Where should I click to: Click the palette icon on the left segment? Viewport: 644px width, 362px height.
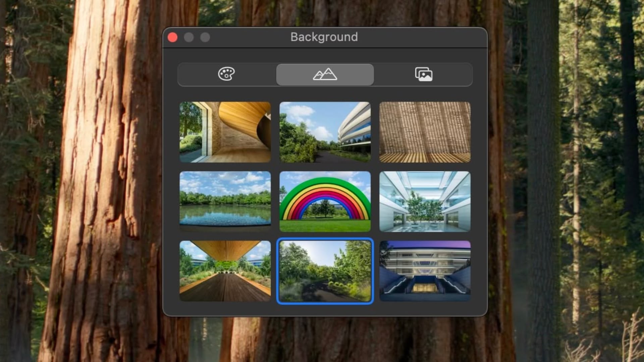(x=226, y=74)
